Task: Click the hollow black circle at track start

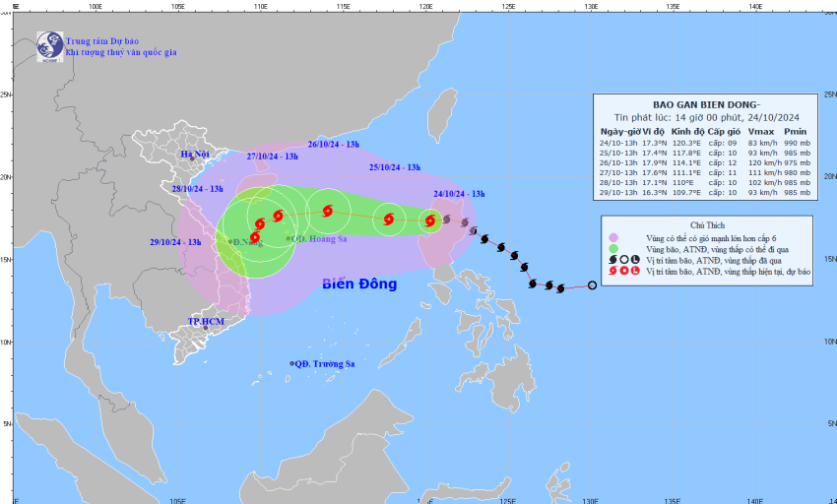Action: [x=592, y=285]
